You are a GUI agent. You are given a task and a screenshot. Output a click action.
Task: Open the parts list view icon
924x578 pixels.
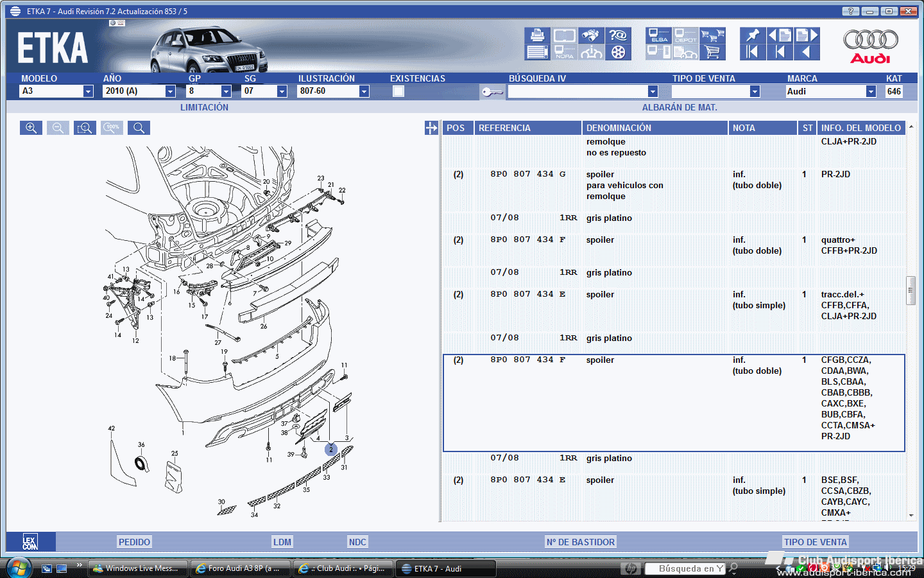[x=537, y=52]
